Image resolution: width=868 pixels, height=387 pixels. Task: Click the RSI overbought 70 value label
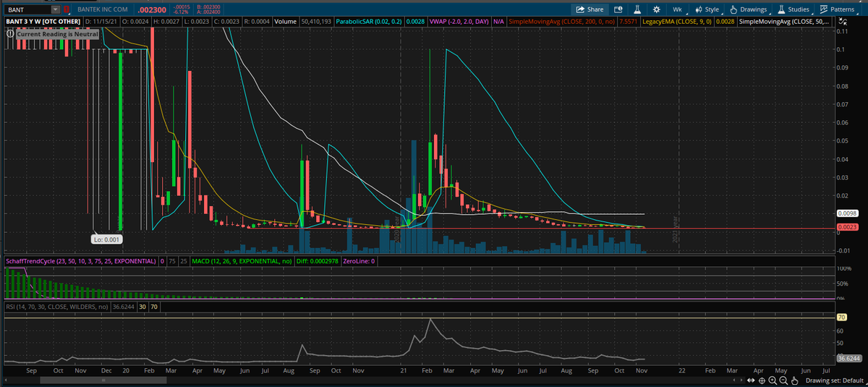155,307
